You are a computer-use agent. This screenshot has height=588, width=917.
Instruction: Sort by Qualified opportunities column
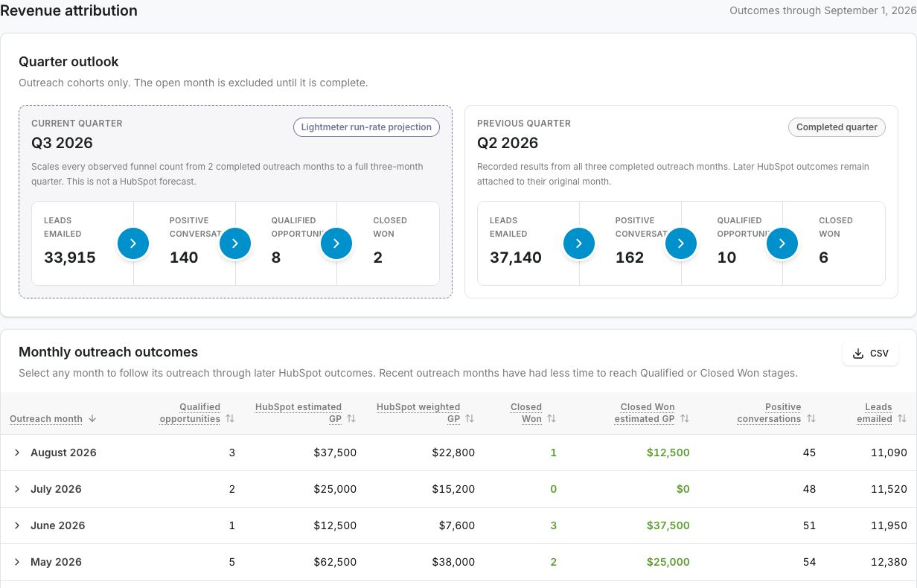[x=230, y=419]
